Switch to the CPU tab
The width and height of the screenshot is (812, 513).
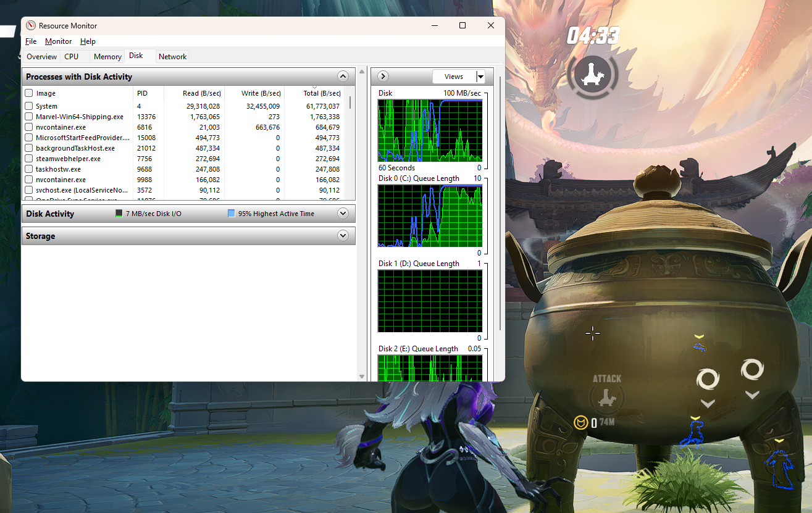click(72, 57)
